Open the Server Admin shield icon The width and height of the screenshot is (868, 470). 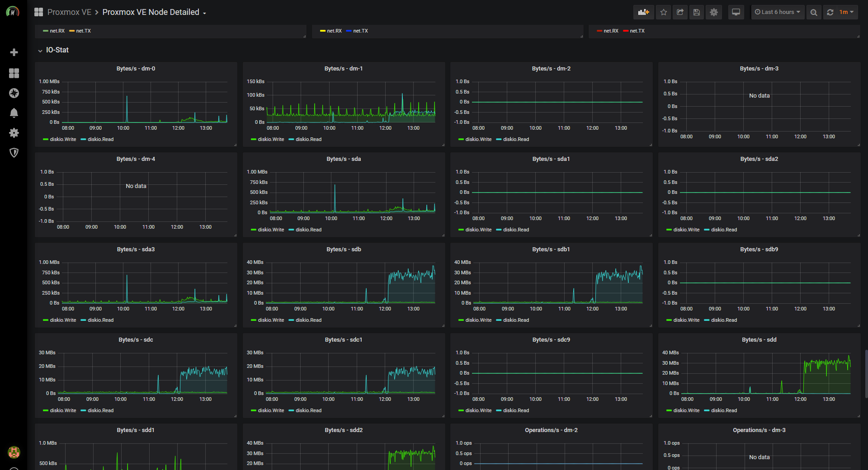(14, 153)
